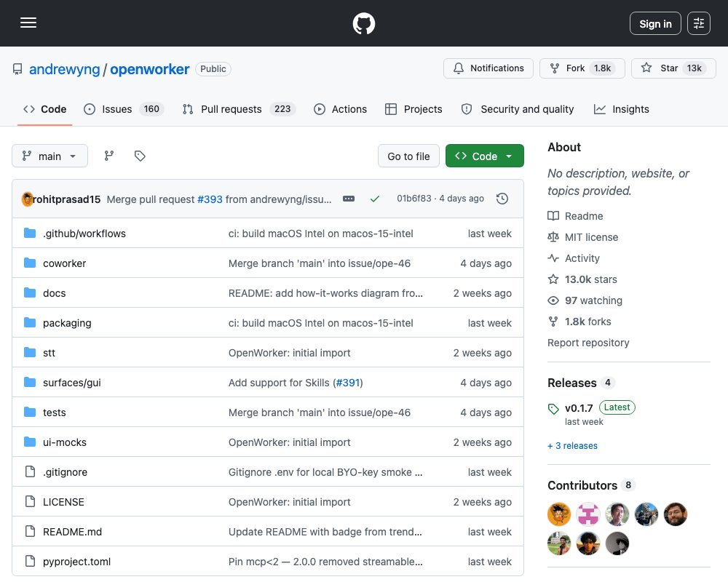The image size is (728, 582).
Task: Open Readme link in About section
Action: (x=584, y=216)
